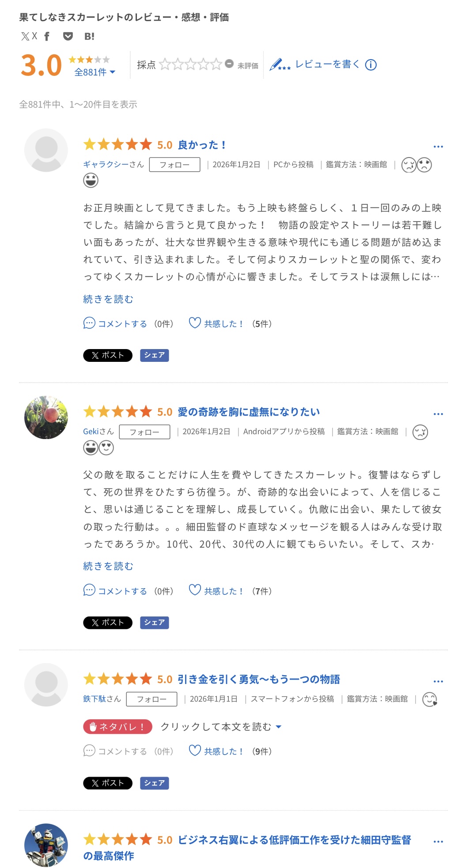Click comment bubble icon on ギャラクシー's review
Viewport: 462px width, 868px height.
(x=89, y=323)
